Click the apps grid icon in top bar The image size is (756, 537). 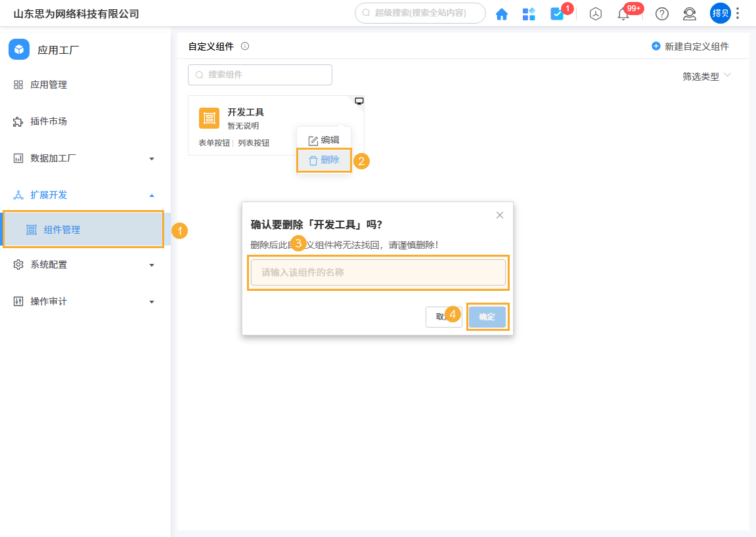[529, 13]
